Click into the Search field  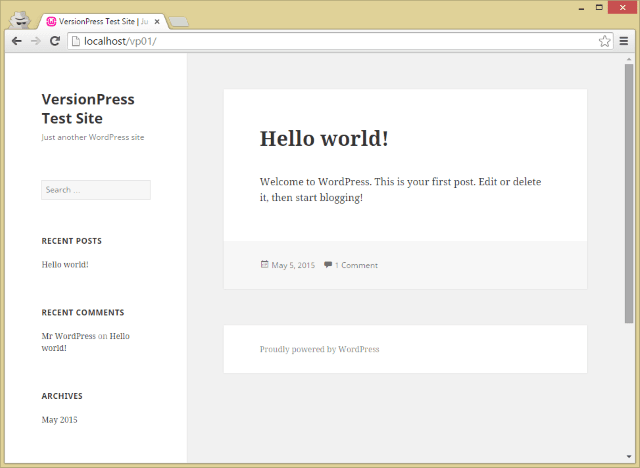[96, 190]
